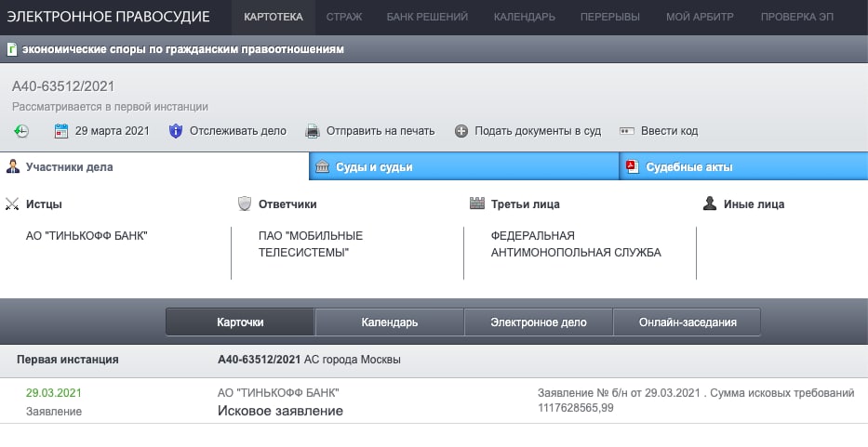
Task: Open БАНК РЕШЕНИЙ in top menu
Action: click(x=427, y=17)
